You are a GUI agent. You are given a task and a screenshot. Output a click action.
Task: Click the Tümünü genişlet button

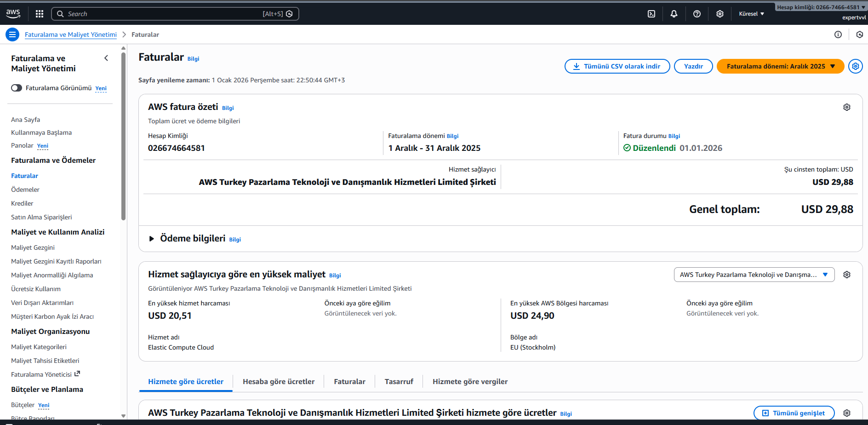click(794, 413)
